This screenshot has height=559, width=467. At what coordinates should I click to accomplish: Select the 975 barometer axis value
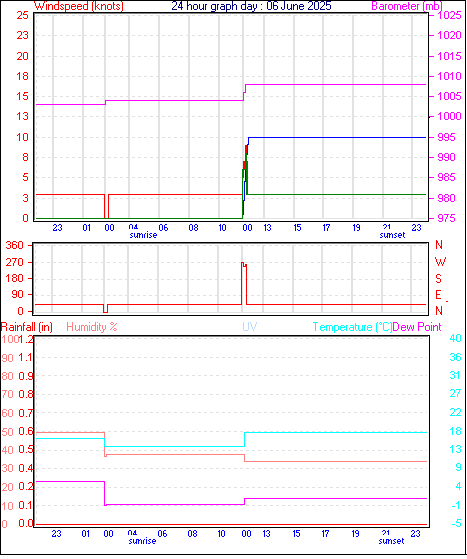(446, 218)
